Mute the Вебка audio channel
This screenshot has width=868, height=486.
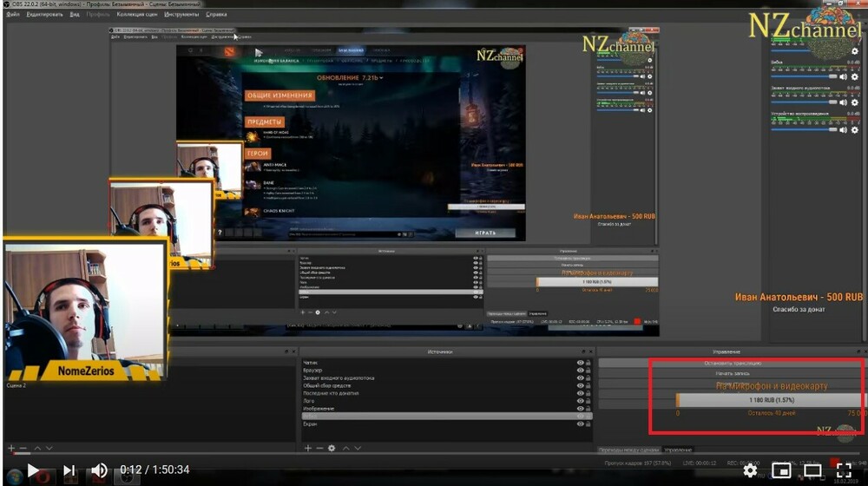point(843,77)
